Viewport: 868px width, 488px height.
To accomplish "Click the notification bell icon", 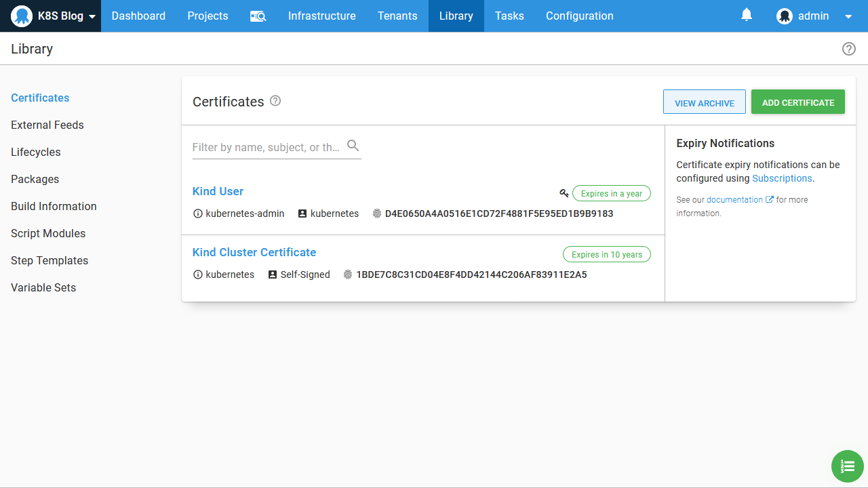I will click(x=747, y=15).
